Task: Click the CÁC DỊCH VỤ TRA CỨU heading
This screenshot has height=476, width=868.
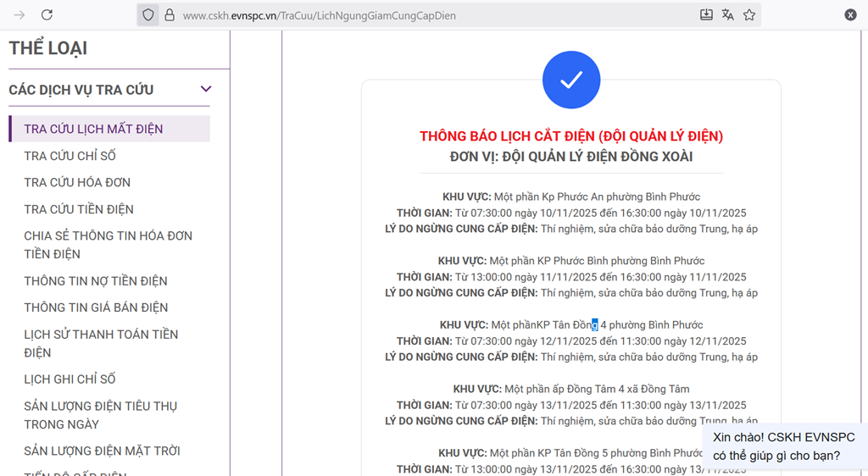Action: pyautogui.click(x=81, y=90)
